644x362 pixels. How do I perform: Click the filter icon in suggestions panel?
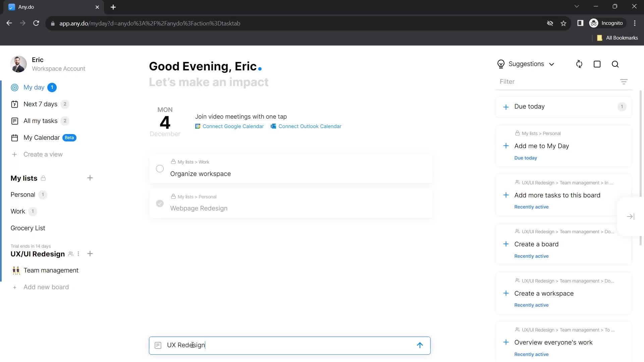pos(624,82)
